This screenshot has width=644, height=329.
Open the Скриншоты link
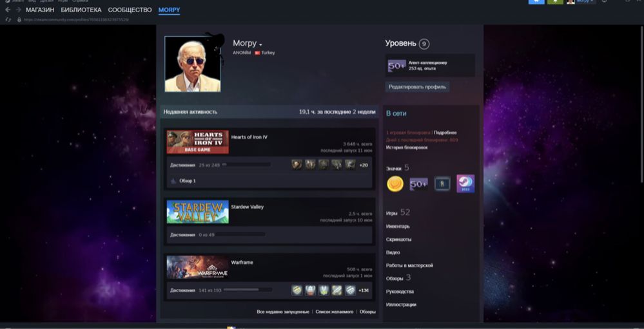(399, 240)
